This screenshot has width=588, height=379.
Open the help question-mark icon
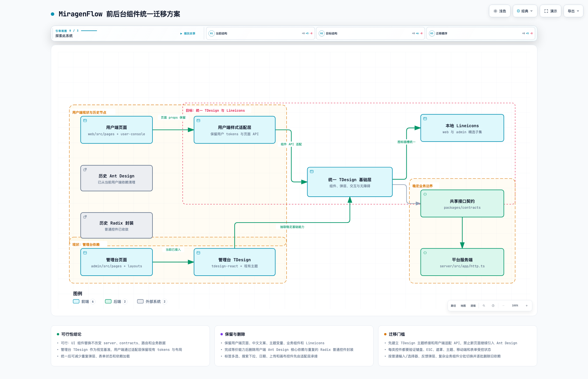(493, 305)
